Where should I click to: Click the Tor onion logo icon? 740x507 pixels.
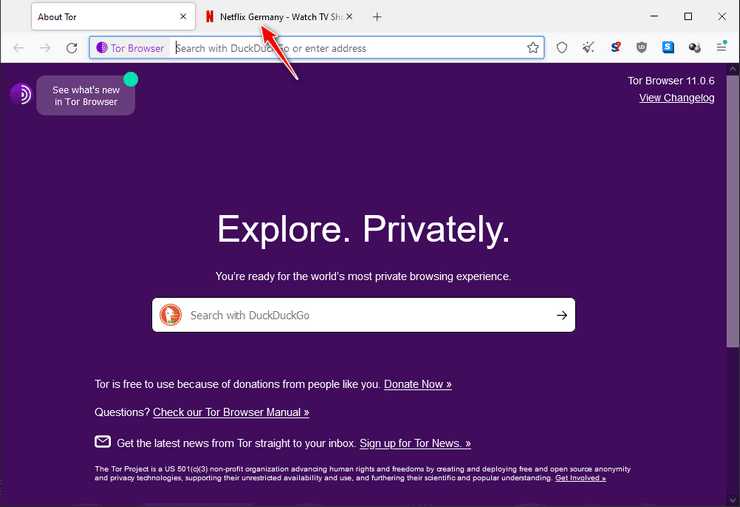coord(21,94)
